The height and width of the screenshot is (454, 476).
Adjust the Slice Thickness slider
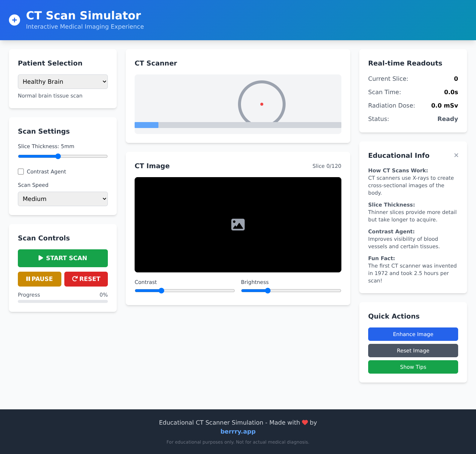(x=58, y=156)
